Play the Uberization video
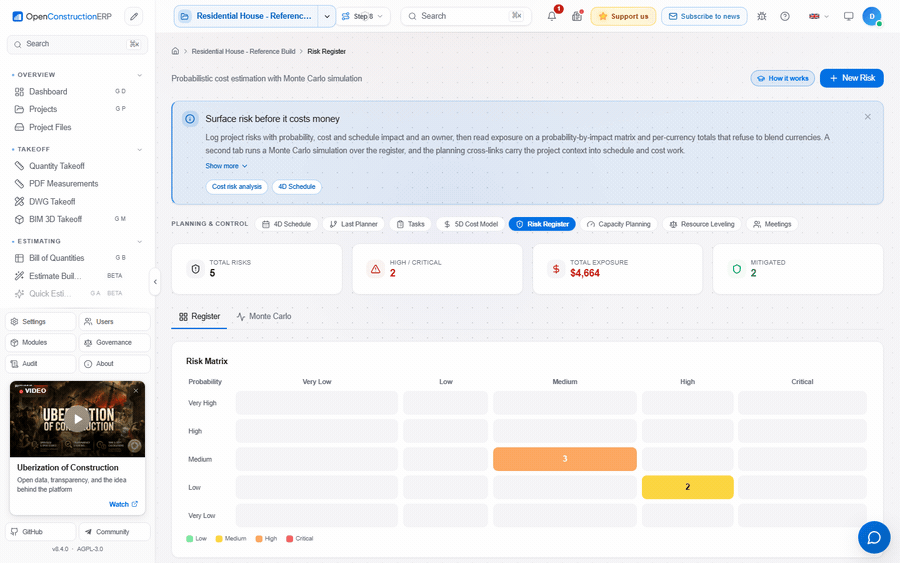This screenshot has height=563, width=900. pyautogui.click(x=77, y=419)
